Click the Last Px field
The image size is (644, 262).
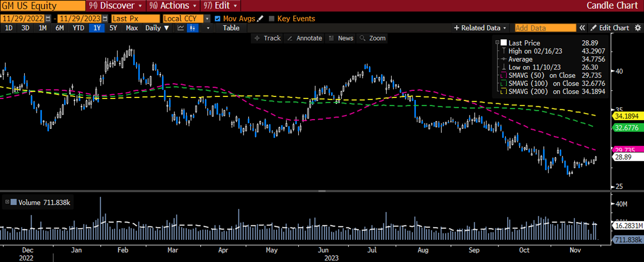click(x=136, y=19)
